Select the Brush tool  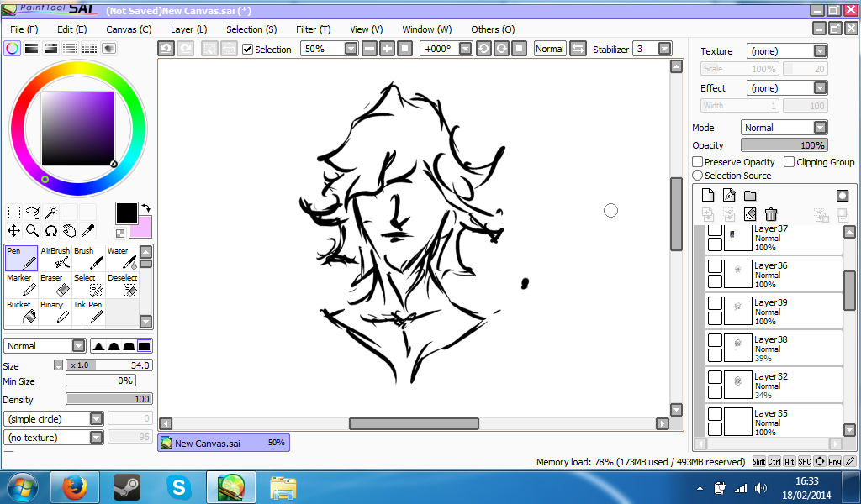(88, 259)
